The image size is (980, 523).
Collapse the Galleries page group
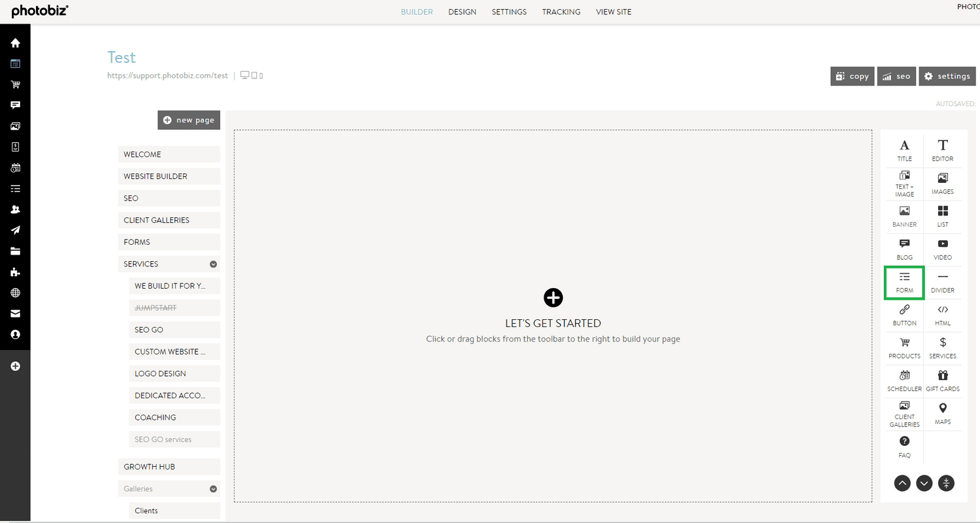point(213,489)
